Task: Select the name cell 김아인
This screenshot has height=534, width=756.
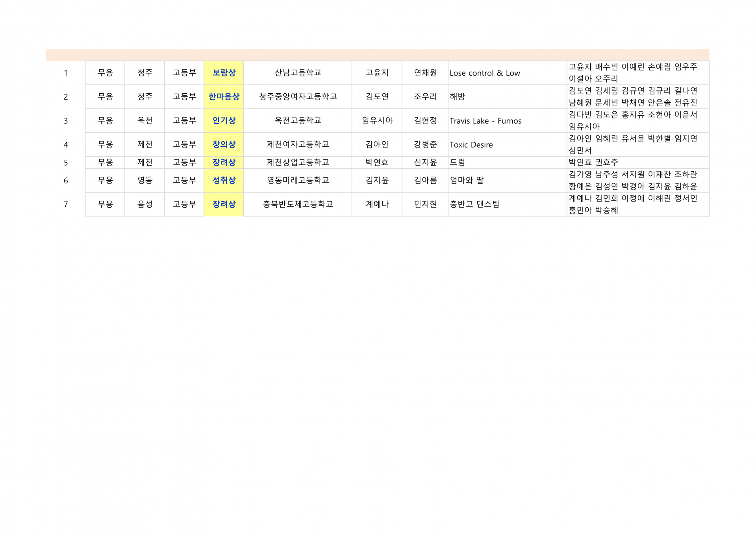Action: coord(377,144)
